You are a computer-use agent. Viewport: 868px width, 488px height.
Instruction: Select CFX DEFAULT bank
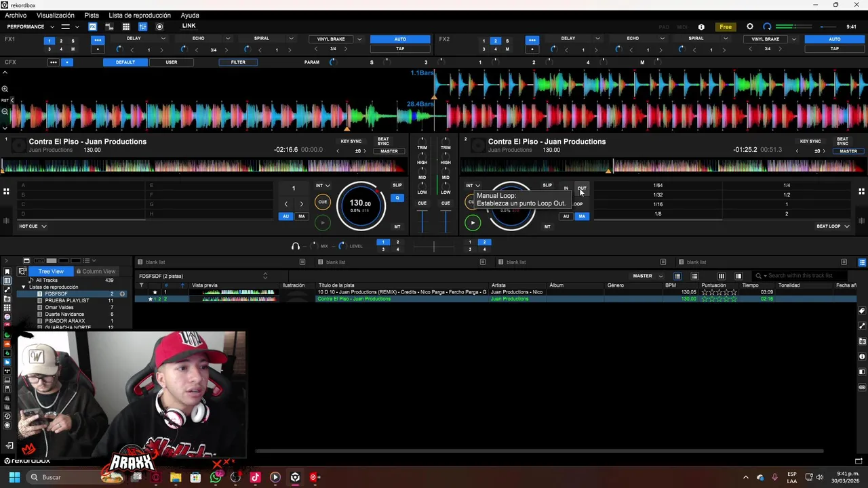tap(125, 62)
